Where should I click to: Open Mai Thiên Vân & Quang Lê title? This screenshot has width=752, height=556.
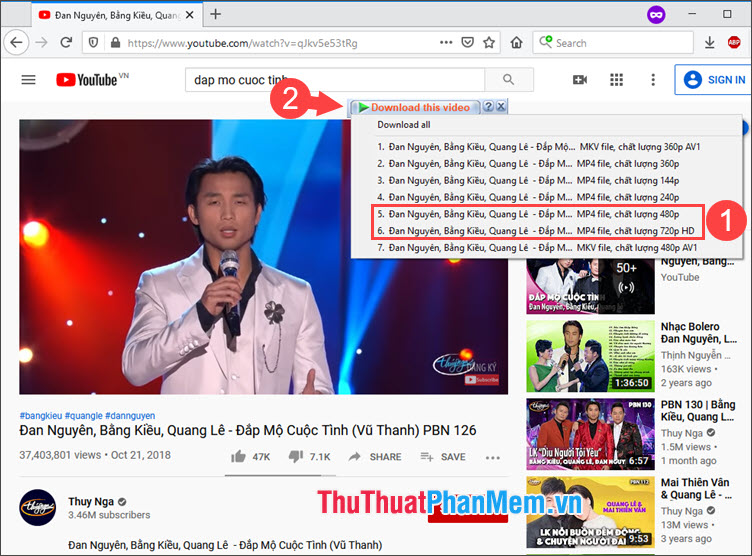click(x=696, y=488)
